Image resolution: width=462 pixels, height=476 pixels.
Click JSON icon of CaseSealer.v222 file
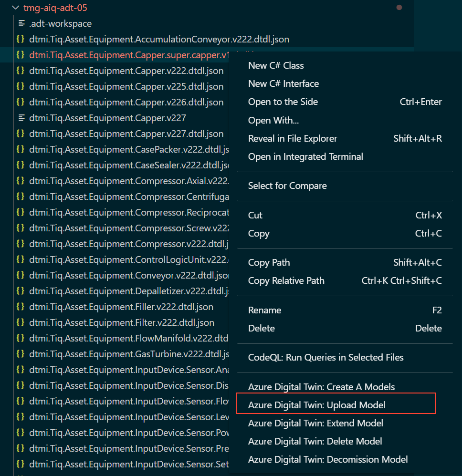pos(21,165)
